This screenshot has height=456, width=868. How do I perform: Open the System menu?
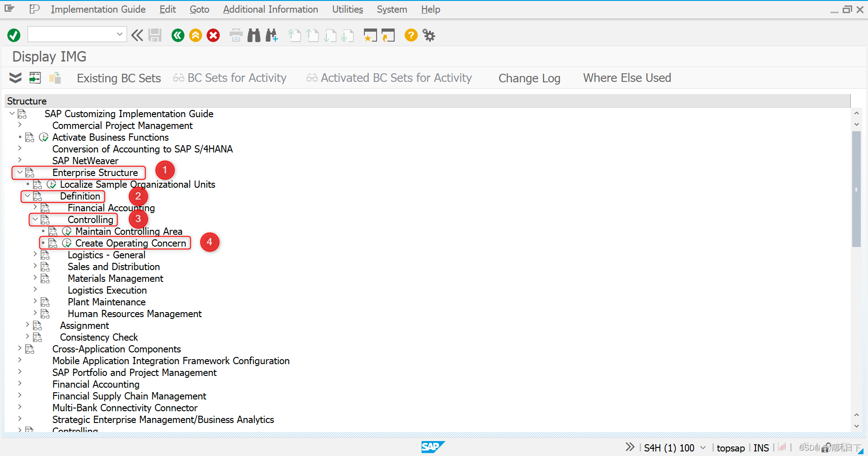pyautogui.click(x=392, y=9)
